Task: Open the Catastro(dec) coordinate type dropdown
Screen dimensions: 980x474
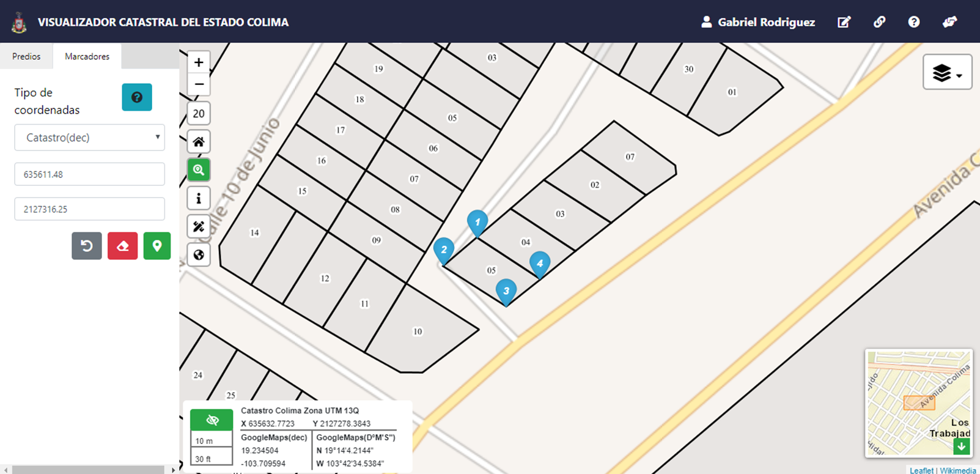Action: 90,138
